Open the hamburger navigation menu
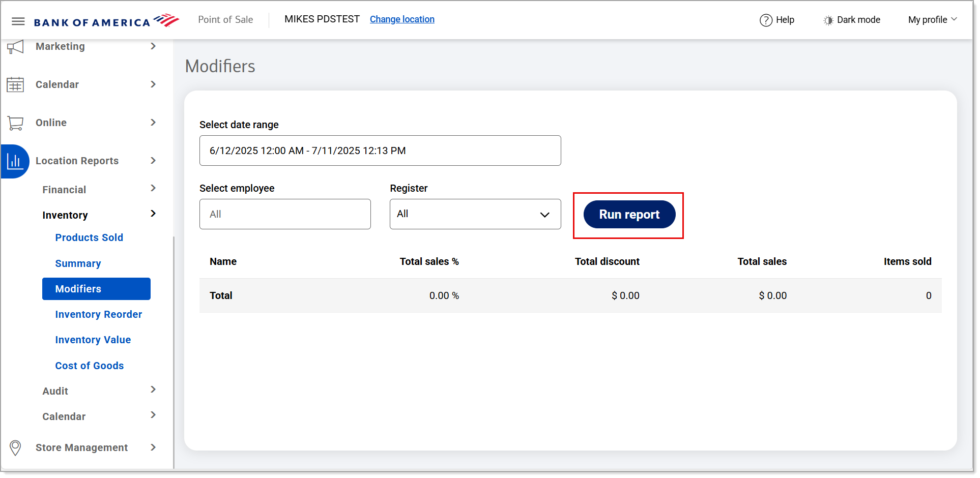The width and height of the screenshot is (980, 478). coord(18,21)
